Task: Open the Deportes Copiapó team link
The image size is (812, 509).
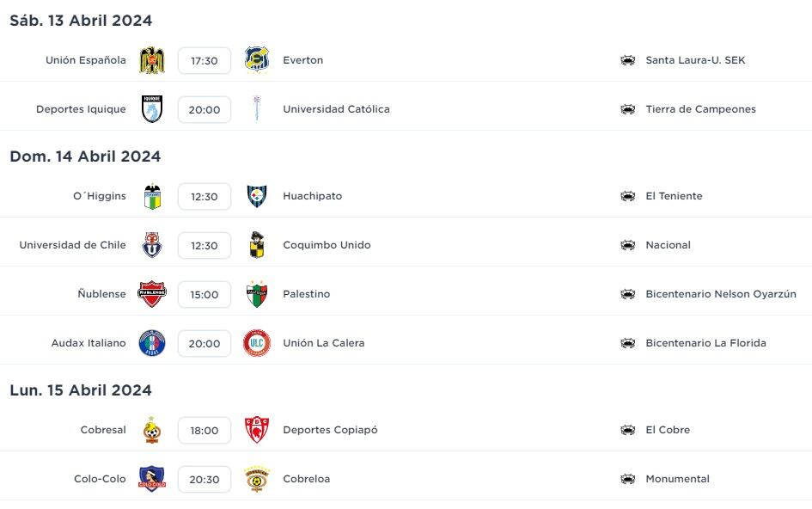Action: (330, 430)
